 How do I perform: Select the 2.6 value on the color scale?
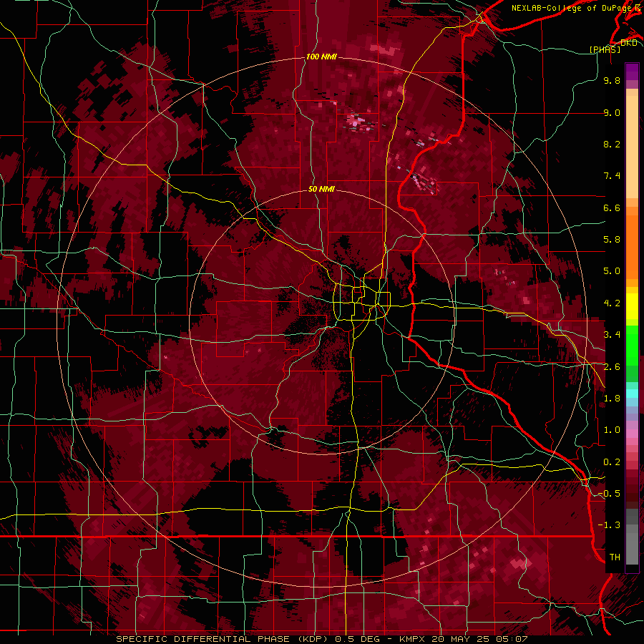tap(612, 367)
